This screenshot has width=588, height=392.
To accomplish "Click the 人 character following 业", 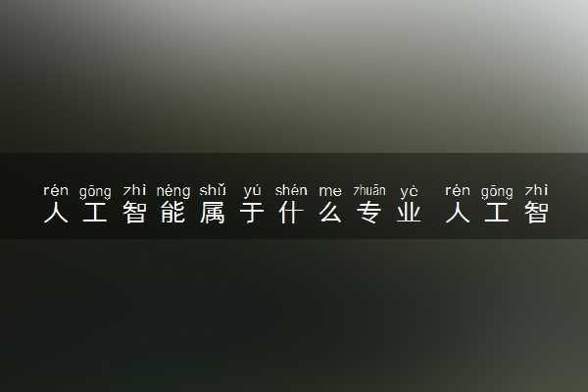I will 458,212.
